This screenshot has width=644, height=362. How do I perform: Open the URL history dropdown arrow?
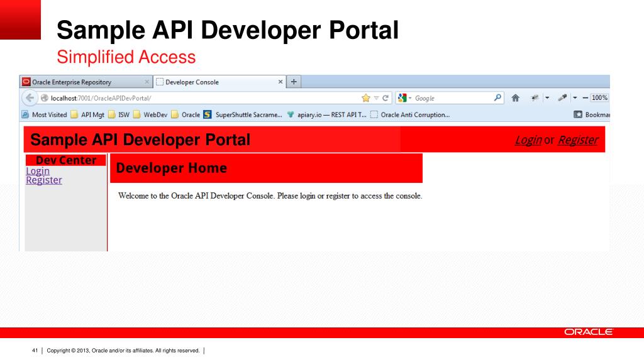coord(376,98)
